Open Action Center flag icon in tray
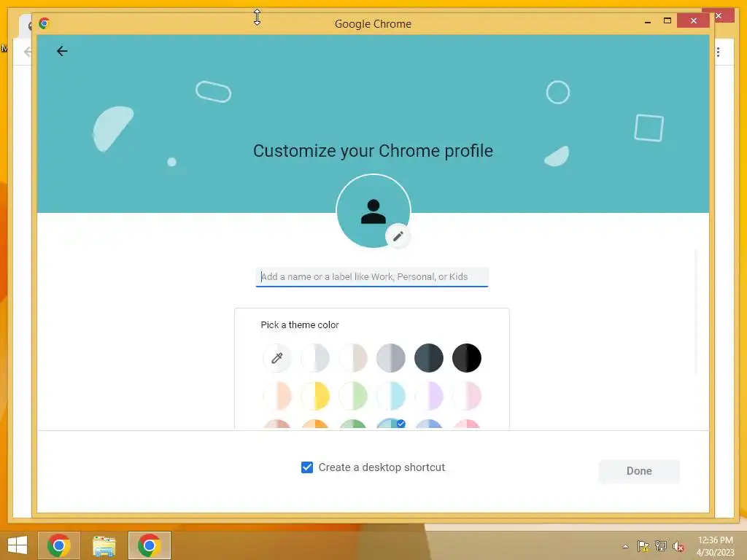 coord(643,546)
